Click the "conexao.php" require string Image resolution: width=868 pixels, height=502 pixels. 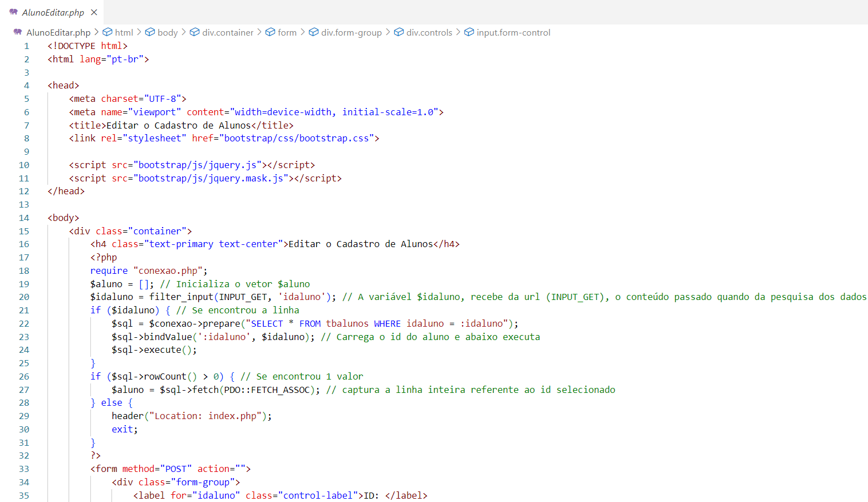(168, 270)
